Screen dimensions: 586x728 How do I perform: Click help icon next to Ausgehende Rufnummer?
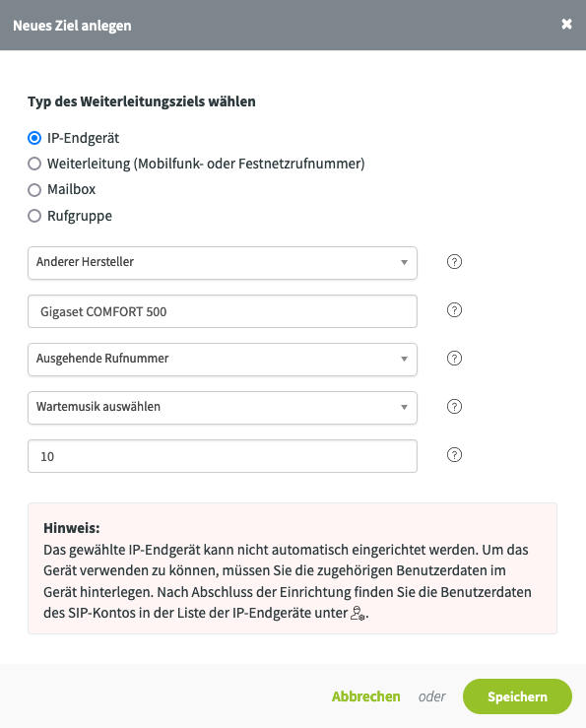click(x=454, y=359)
